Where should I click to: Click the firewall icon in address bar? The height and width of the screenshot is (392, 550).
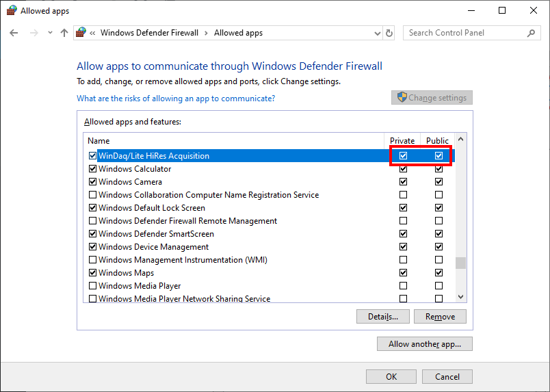click(81, 33)
